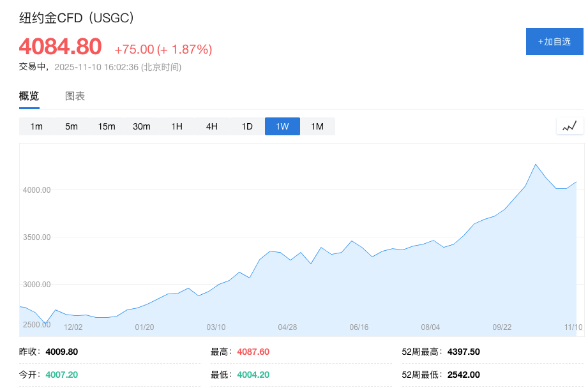Click the 最高 value 4087.60
The width and height of the screenshot is (588, 388).
click(x=253, y=352)
